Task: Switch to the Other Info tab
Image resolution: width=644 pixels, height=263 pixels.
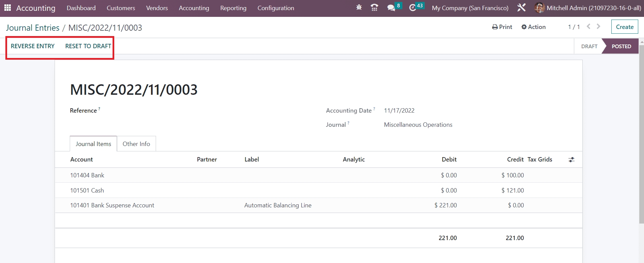Action: click(136, 144)
